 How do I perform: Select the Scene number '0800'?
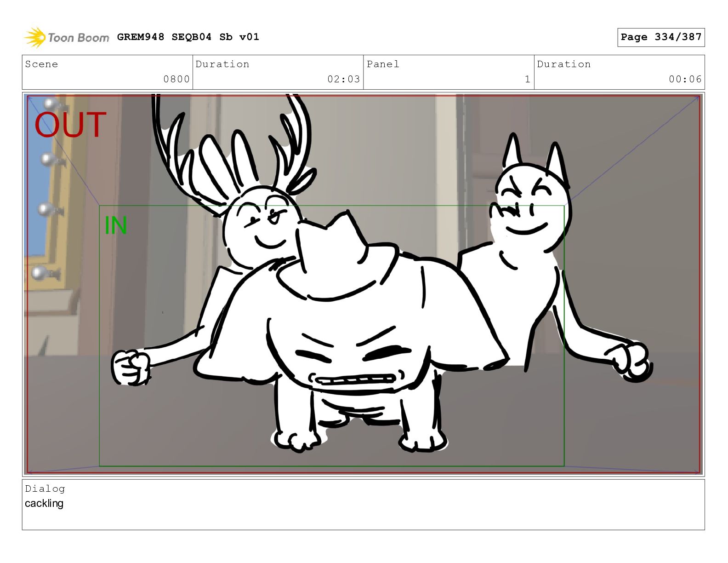176,79
